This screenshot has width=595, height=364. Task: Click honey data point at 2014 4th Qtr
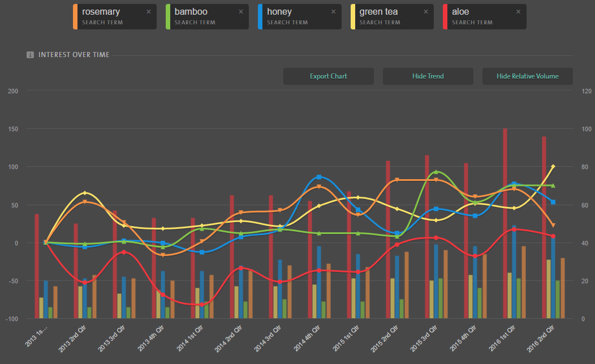coord(319,177)
